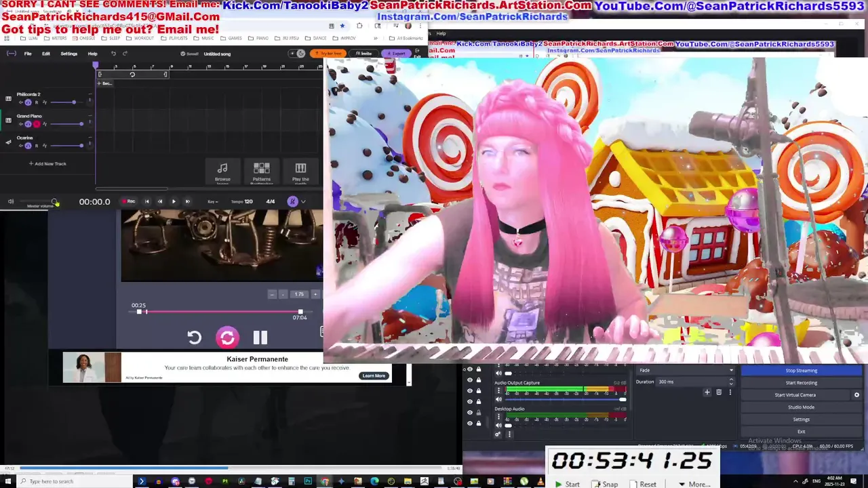The height and width of the screenshot is (488, 868).
Task: Open the Edit menu in the music app
Action: point(46,54)
